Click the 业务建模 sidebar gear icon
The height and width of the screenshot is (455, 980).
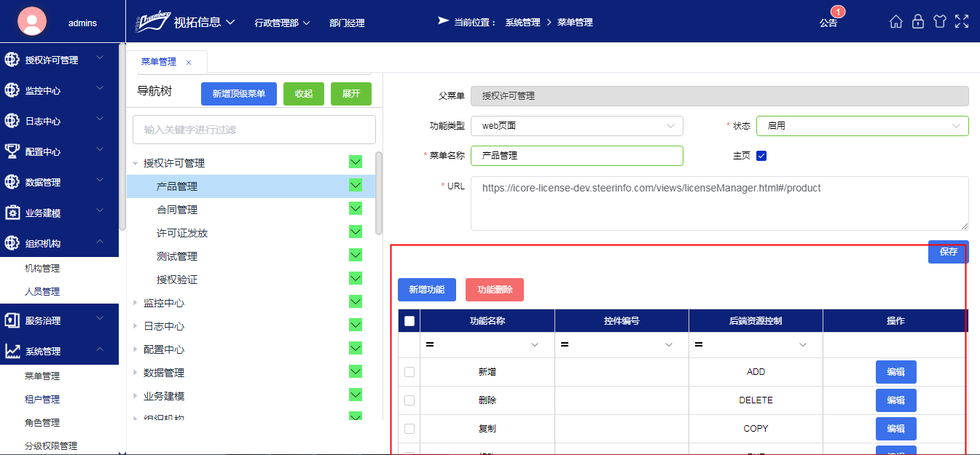12,213
